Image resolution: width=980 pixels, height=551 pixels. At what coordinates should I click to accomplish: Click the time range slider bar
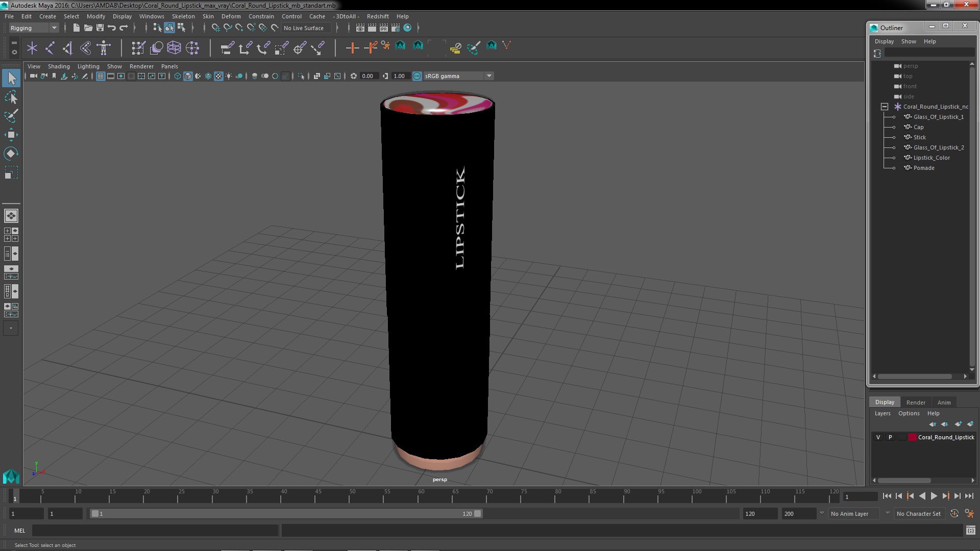click(286, 514)
